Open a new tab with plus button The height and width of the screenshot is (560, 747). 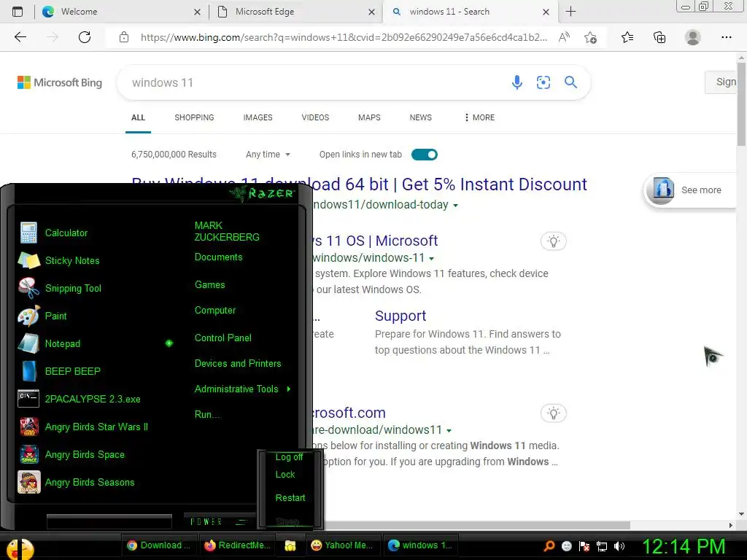coord(570,12)
